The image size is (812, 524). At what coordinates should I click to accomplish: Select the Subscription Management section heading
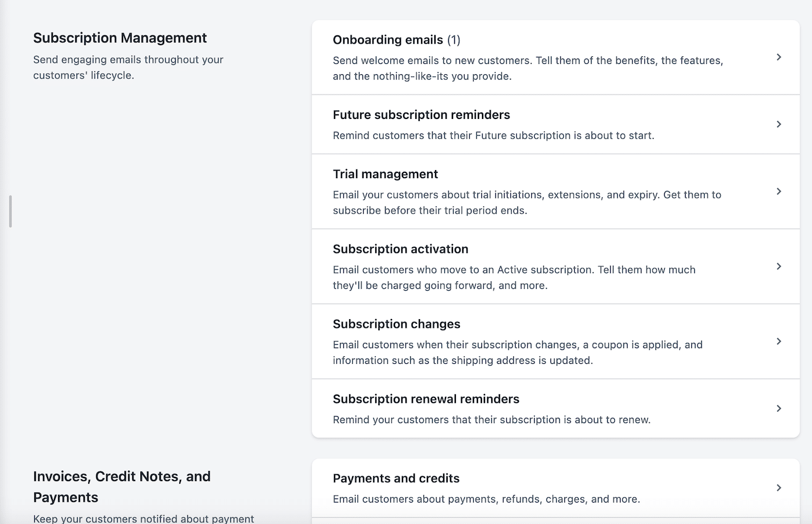click(x=120, y=38)
